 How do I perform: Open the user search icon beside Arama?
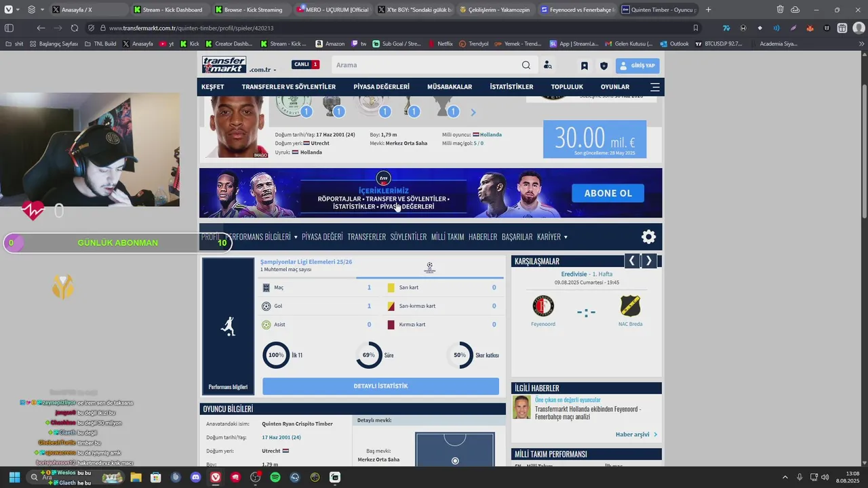[548, 65]
